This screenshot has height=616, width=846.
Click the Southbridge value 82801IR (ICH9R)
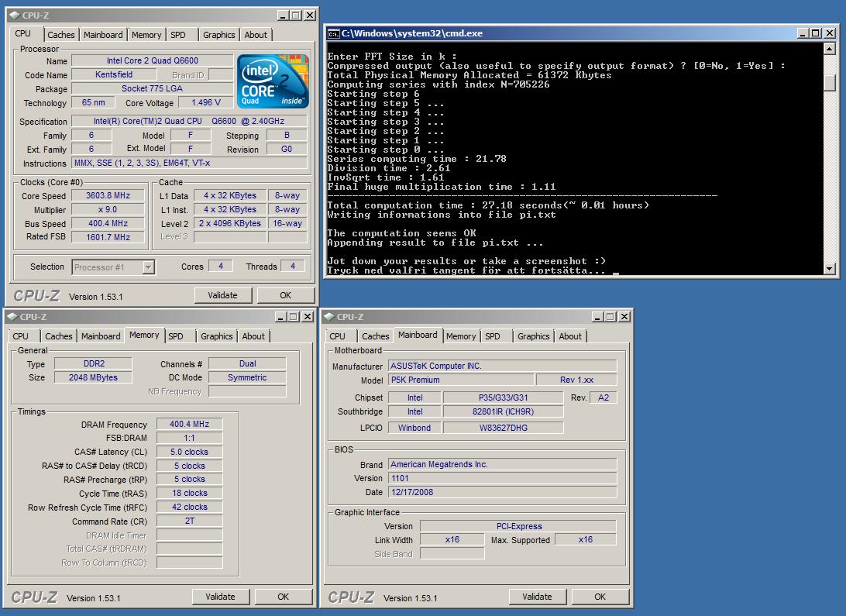tap(503, 411)
